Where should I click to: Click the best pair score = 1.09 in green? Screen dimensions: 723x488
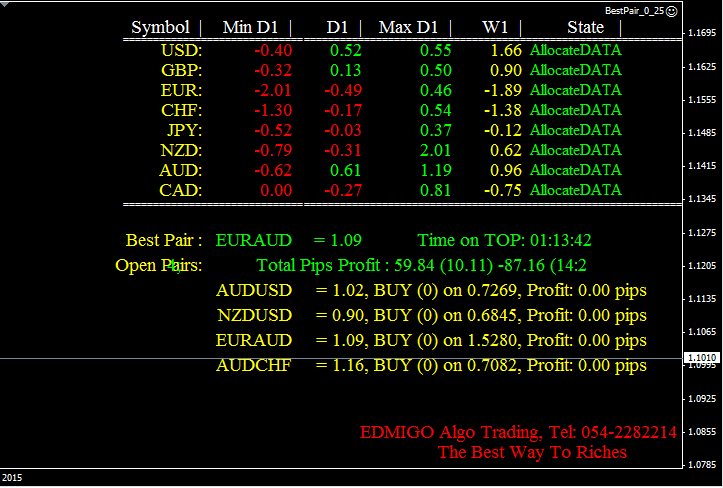[338, 240]
